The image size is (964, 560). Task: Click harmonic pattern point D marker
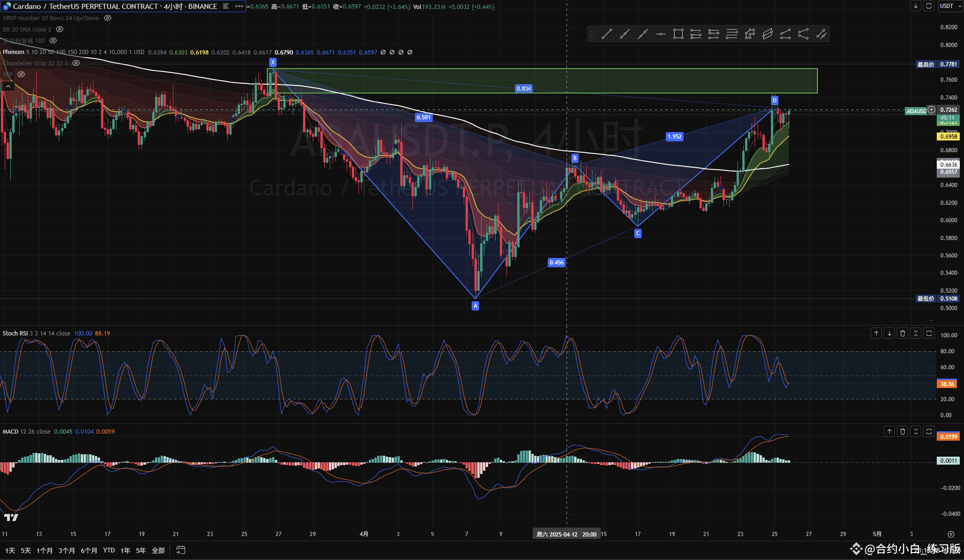[775, 100]
